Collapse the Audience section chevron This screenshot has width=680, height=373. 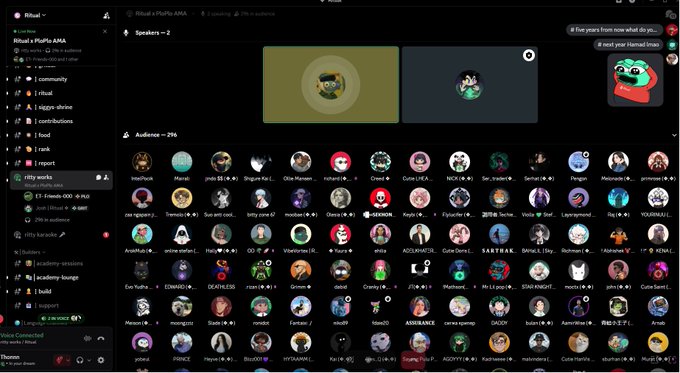674,135
